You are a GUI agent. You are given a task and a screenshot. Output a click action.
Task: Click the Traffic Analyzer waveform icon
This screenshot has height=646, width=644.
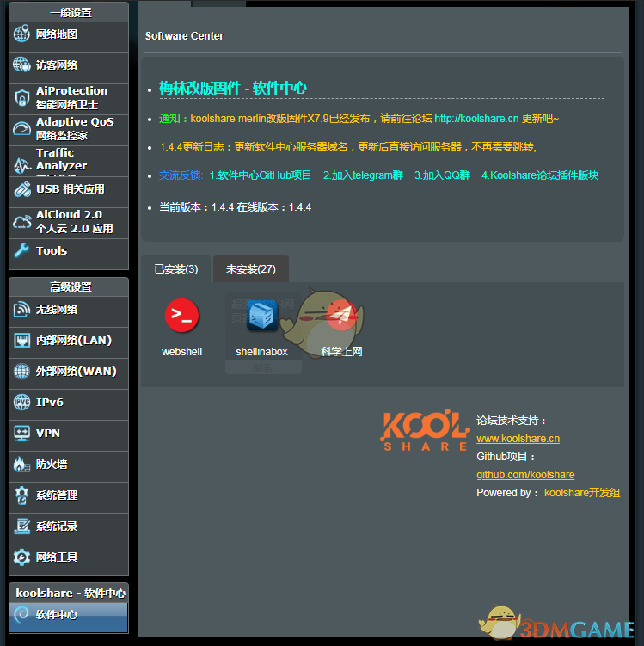[21, 165]
